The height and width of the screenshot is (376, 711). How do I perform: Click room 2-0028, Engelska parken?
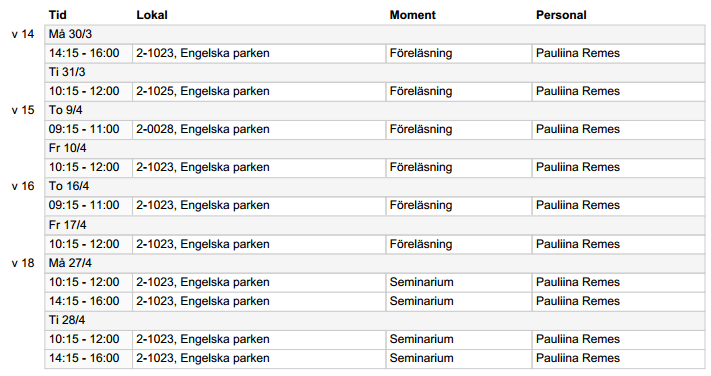203,129
